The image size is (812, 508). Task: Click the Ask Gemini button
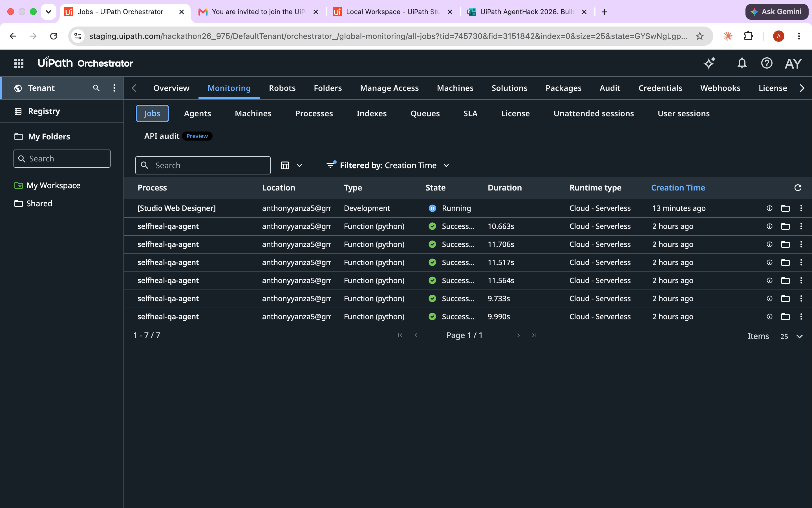tap(776, 12)
